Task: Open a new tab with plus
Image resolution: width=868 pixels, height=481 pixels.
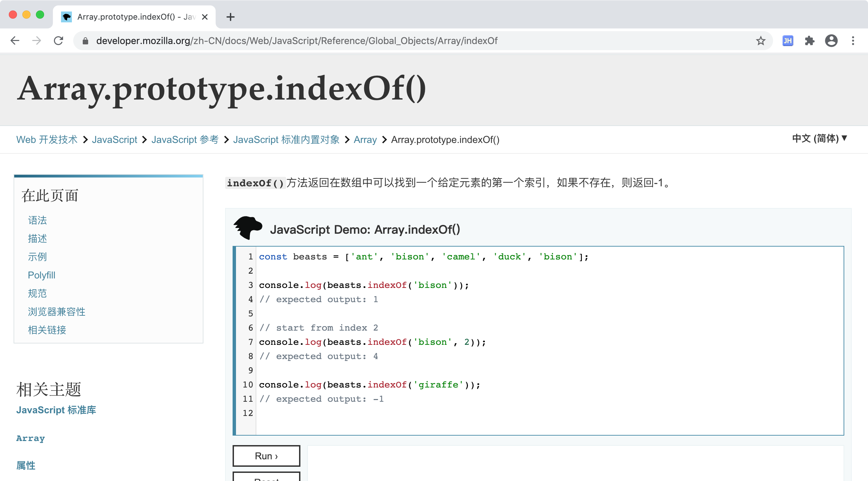Action: click(231, 17)
